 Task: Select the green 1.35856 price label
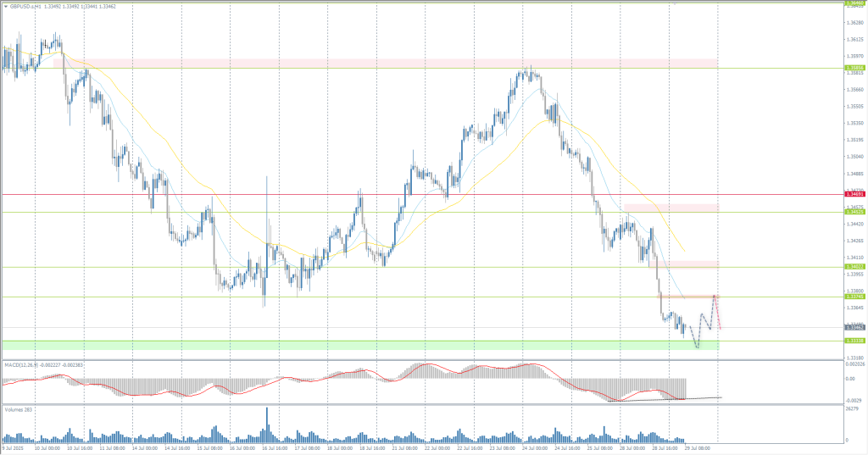[x=854, y=68]
